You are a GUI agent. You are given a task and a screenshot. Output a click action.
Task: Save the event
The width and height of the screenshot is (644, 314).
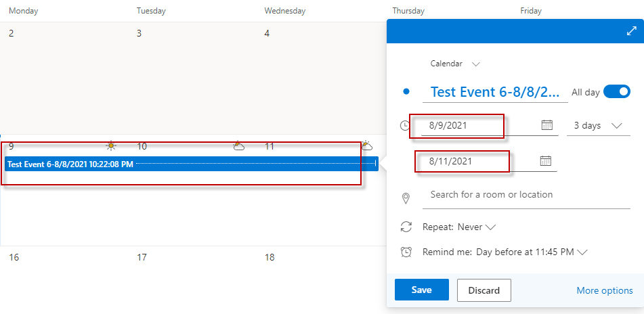tap(421, 290)
